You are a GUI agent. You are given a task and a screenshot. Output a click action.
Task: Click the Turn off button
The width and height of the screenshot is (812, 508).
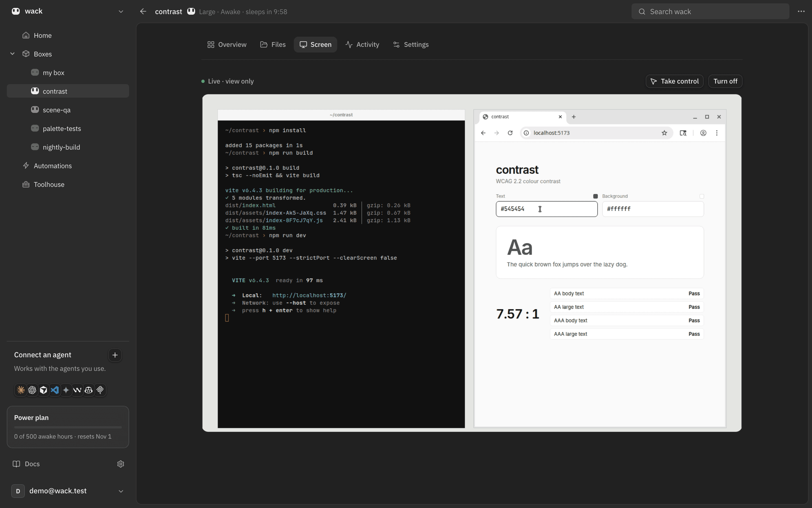click(x=725, y=81)
